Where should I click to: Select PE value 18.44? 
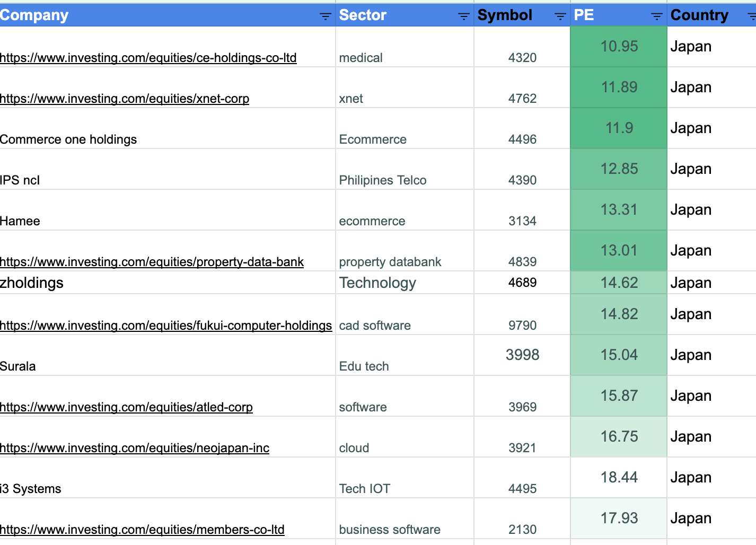[619, 478]
